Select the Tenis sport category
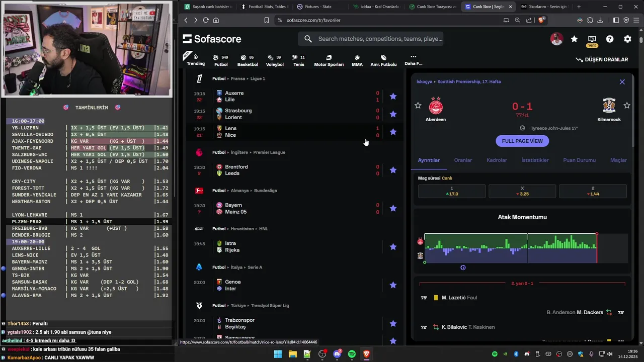The image size is (644, 362). (299, 60)
